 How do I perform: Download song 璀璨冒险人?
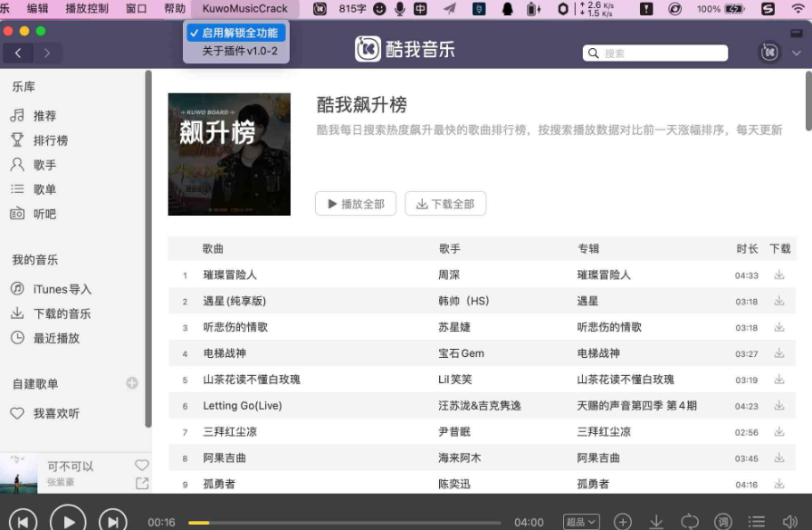779,275
